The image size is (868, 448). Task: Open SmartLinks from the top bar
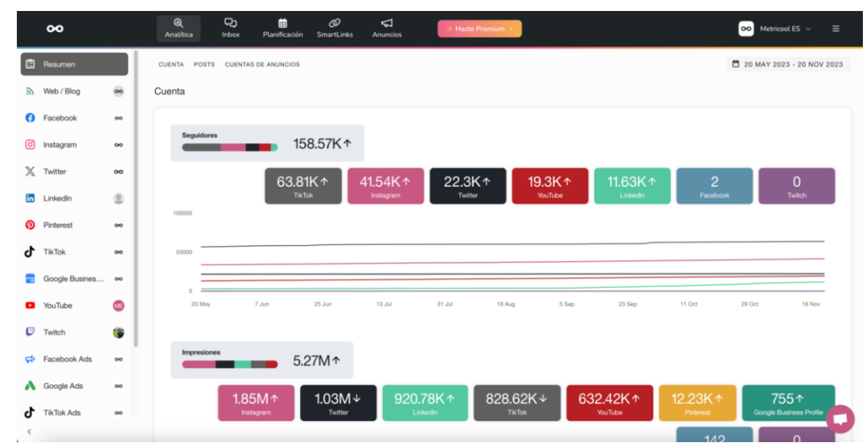[334, 28]
